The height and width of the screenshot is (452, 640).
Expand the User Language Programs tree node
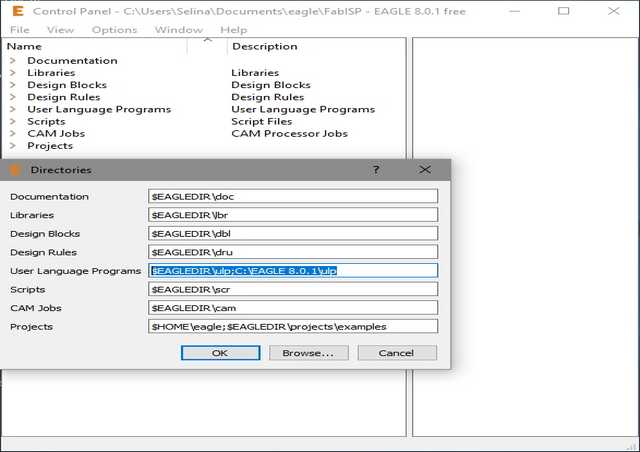[13, 109]
